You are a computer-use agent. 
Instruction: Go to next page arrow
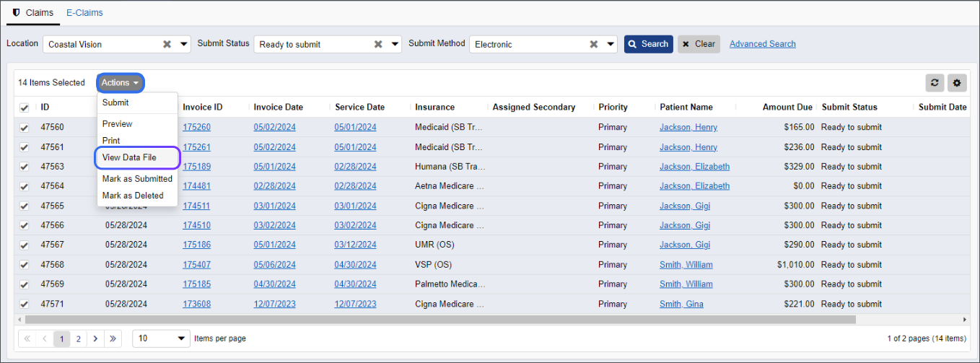pyautogui.click(x=96, y=338)
